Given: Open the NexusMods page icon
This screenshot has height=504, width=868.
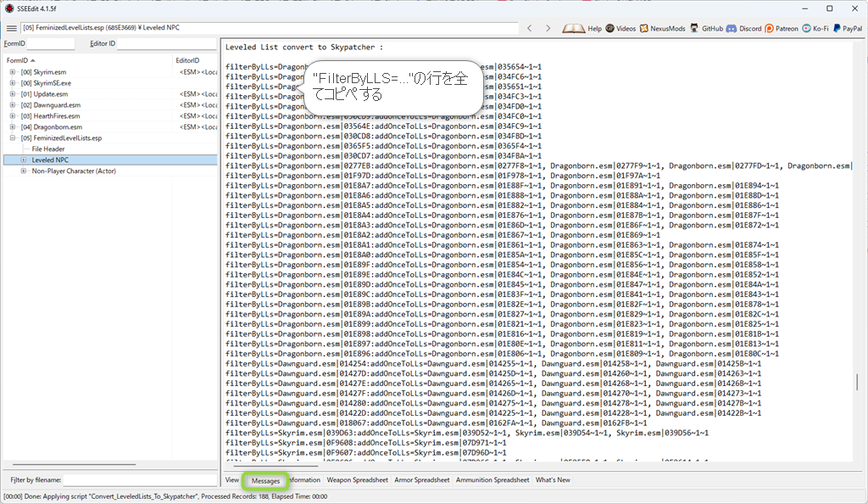Looking at the screenshot, I should pyautogui.click(x=644, y=28).
